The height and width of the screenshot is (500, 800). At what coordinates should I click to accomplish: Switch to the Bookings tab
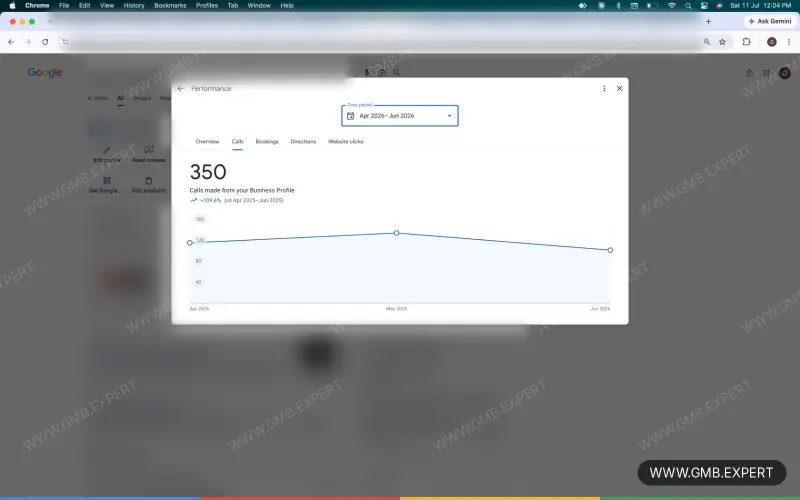pyautogui.click(x=267, y=141)
